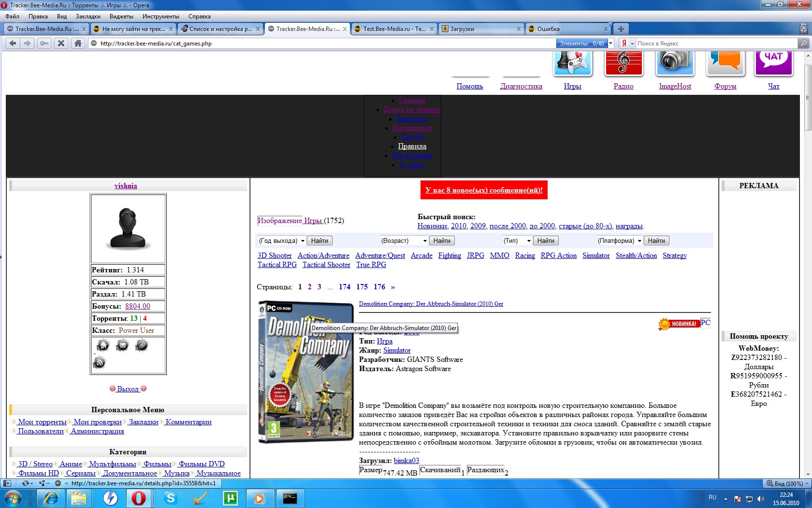Open the Файл menu
812x508 pixels.
pyautogui.click(x=12, y=16)
